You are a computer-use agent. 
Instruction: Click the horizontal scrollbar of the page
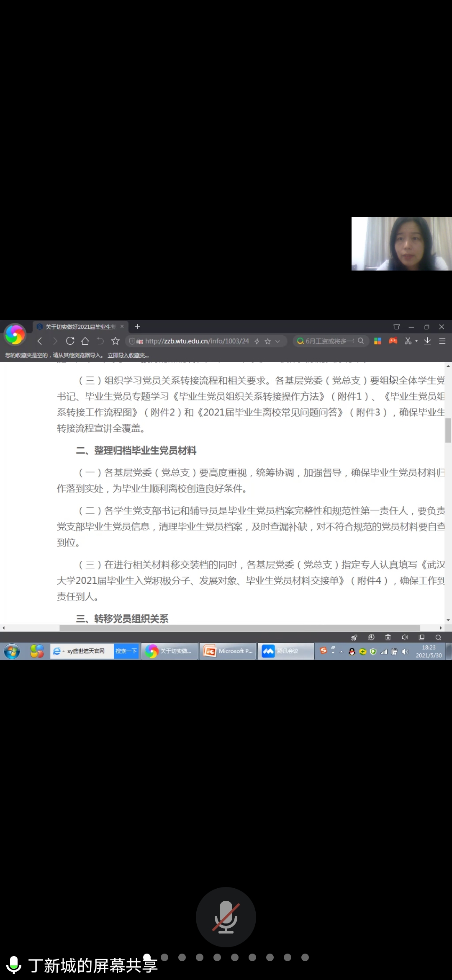(239, 628)
